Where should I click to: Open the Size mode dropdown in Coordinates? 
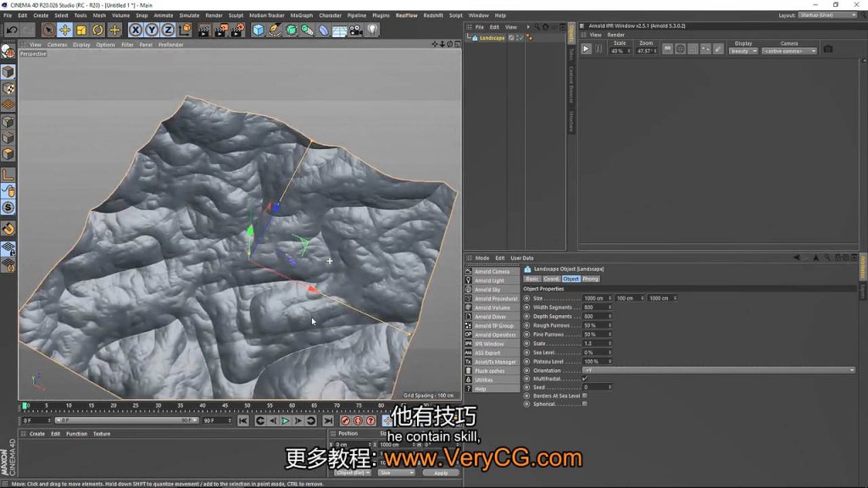click(x=397, y=473)
